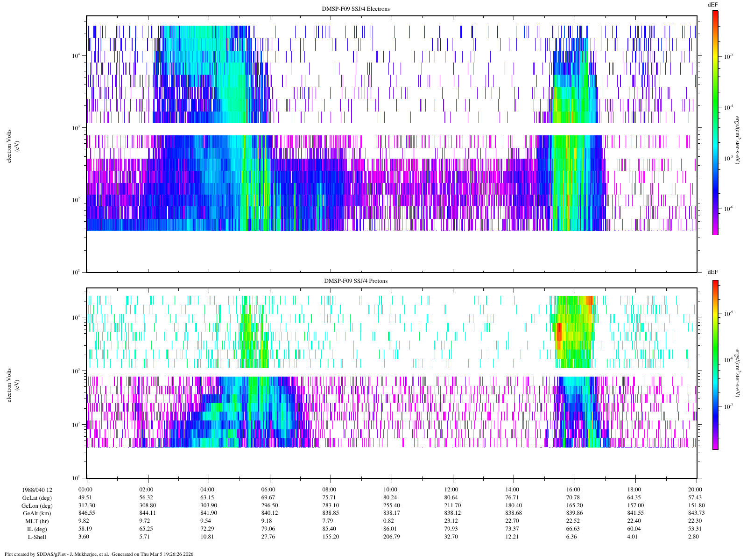Click the SDDAS/gPlot footer credit text
Viewport: 747px width, 560px height.
coord(99,554)
